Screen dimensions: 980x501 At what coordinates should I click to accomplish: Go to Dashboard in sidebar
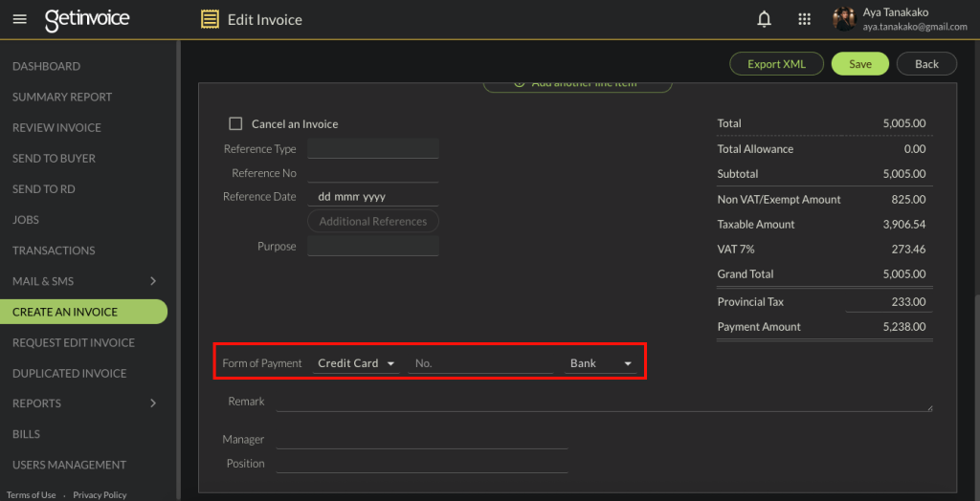(46, 66)
